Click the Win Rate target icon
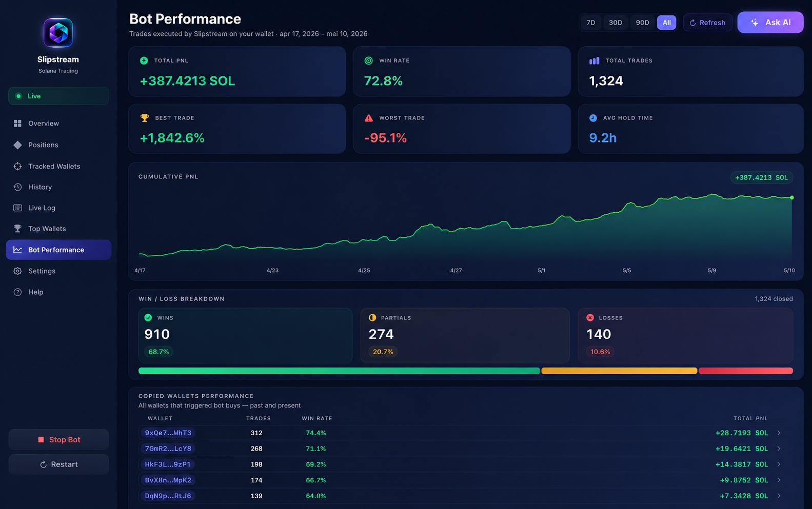Screen dimensions: 812x509 click(x=368, y=60)
